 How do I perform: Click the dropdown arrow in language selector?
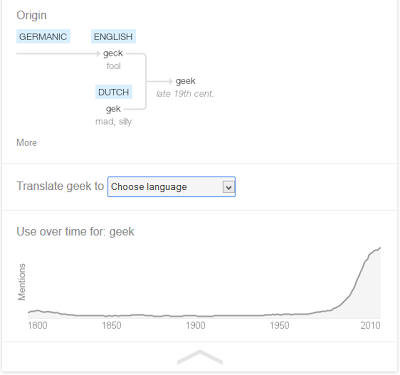point(228,187)
